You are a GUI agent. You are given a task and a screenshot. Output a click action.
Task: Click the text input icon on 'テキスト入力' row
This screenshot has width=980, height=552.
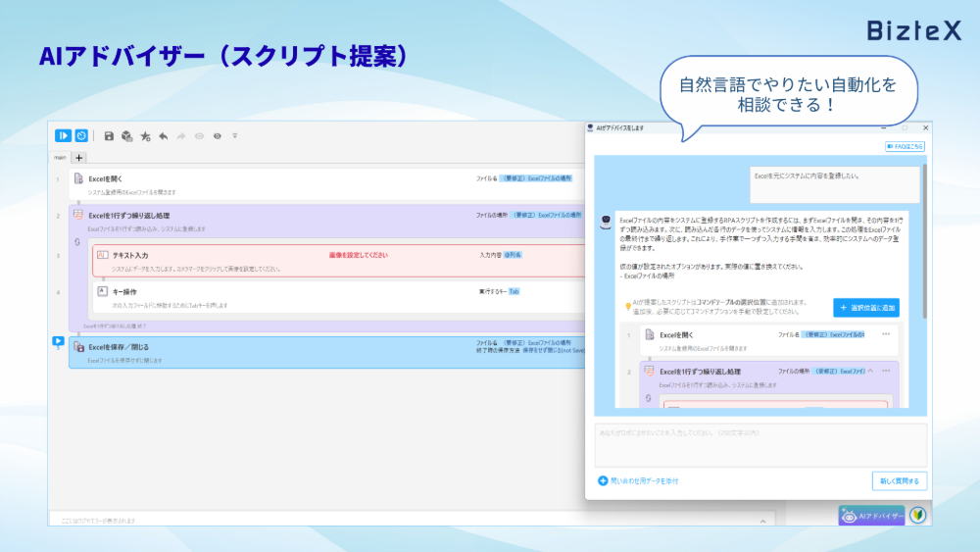pos(103,255)
